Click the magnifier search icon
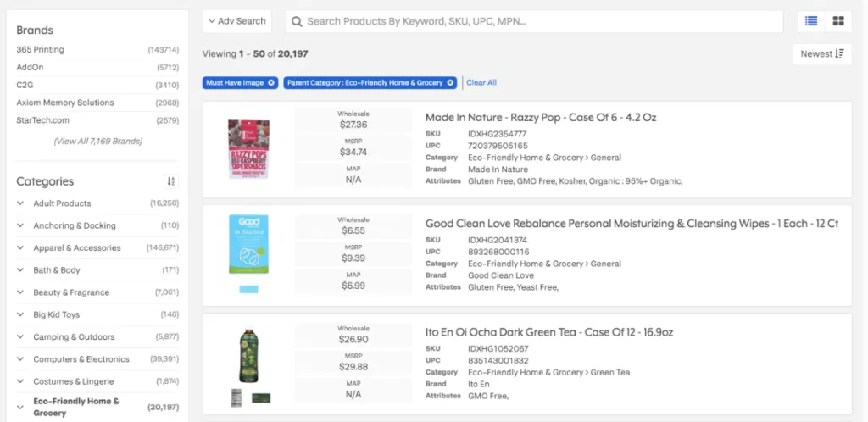The width and height of the screenshot is (868, 422). [x=297, y=21]
